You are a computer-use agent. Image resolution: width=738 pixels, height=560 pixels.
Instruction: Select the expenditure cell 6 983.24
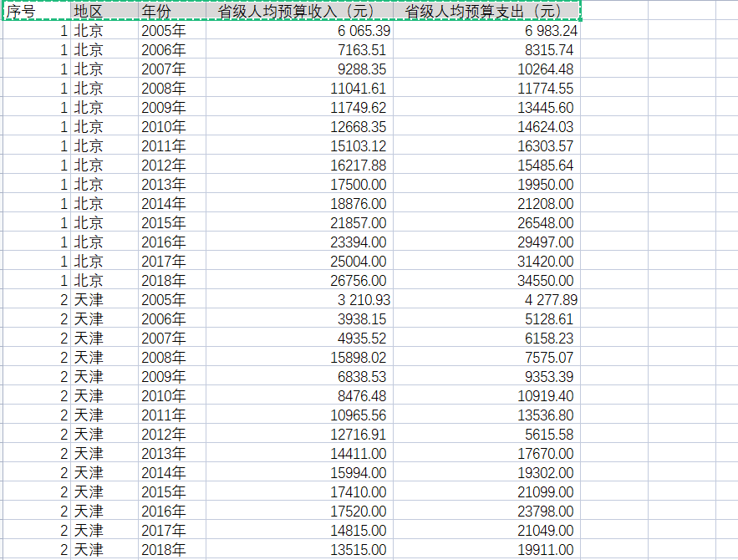pos(486,30)
